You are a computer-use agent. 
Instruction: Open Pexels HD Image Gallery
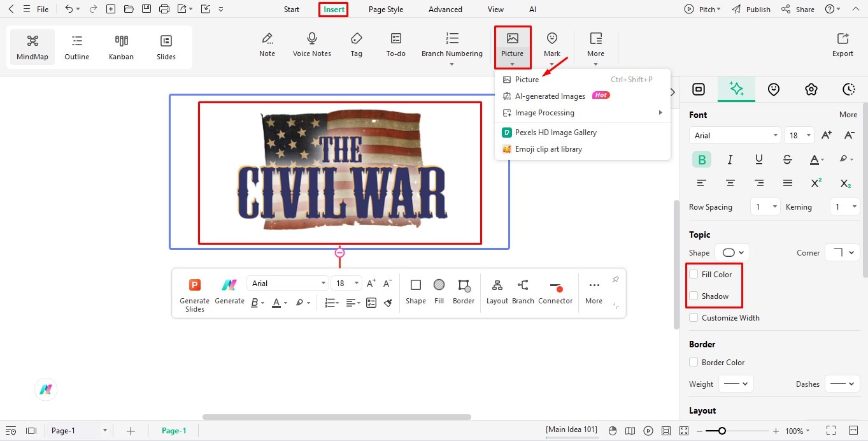(583, 133)
